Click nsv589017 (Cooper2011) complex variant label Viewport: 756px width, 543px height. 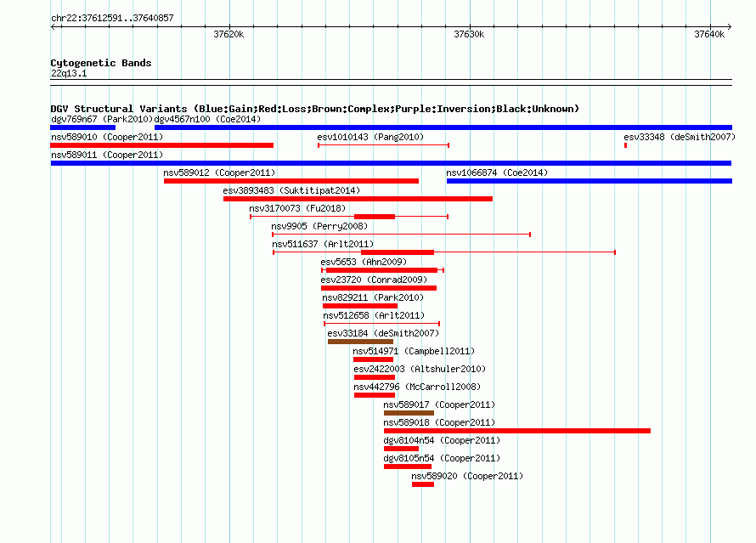(x=439, y=404)
